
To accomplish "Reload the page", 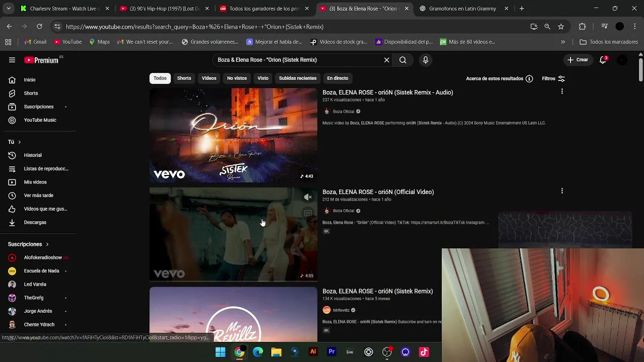I will coord(39,26).
